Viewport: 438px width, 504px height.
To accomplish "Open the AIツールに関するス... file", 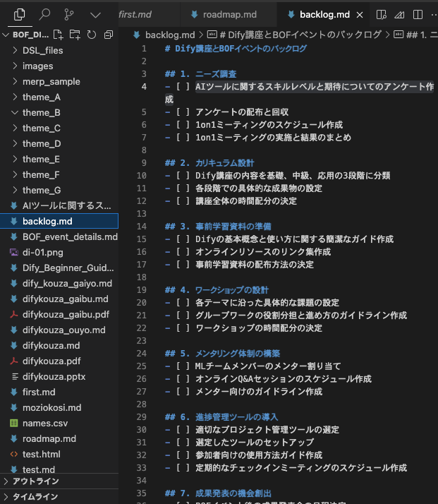I will [x=59, y=205].
